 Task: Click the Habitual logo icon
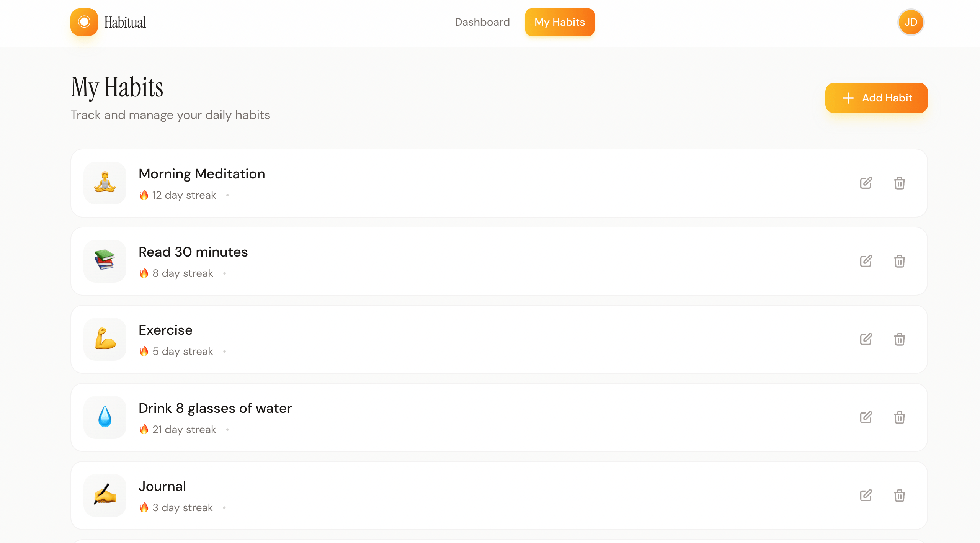pos(84,22)
